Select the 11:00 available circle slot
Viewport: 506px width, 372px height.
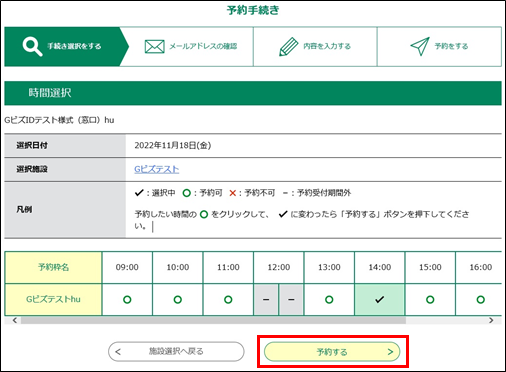(x=228, y=300)
